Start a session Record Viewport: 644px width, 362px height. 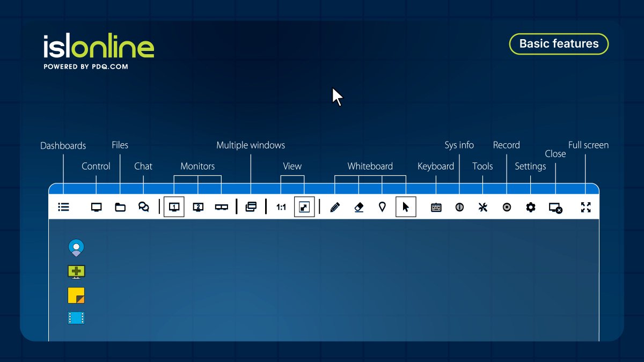[x=507, y=207]
